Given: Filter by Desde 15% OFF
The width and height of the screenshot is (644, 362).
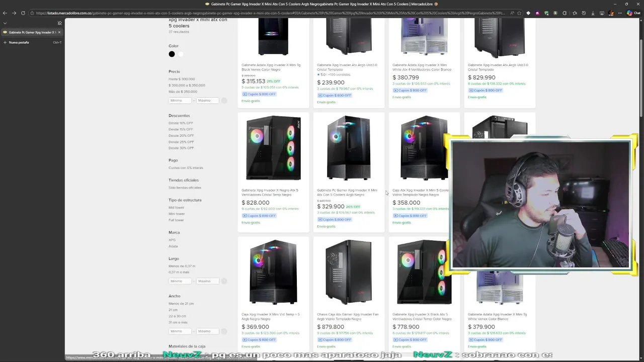Looking at the screenshot, I should point(181,129).
